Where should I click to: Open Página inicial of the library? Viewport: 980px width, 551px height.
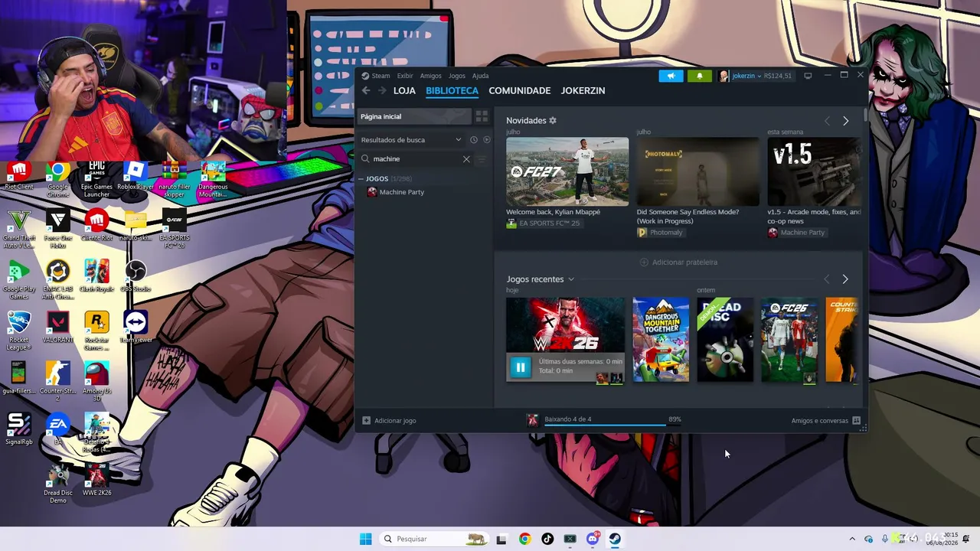pos(413,116)
